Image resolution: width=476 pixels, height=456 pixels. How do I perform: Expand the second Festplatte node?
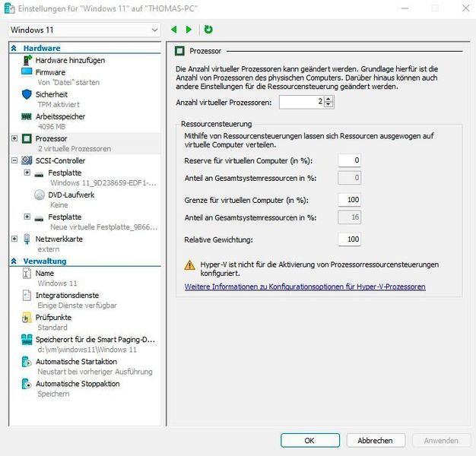pos(27,217)
